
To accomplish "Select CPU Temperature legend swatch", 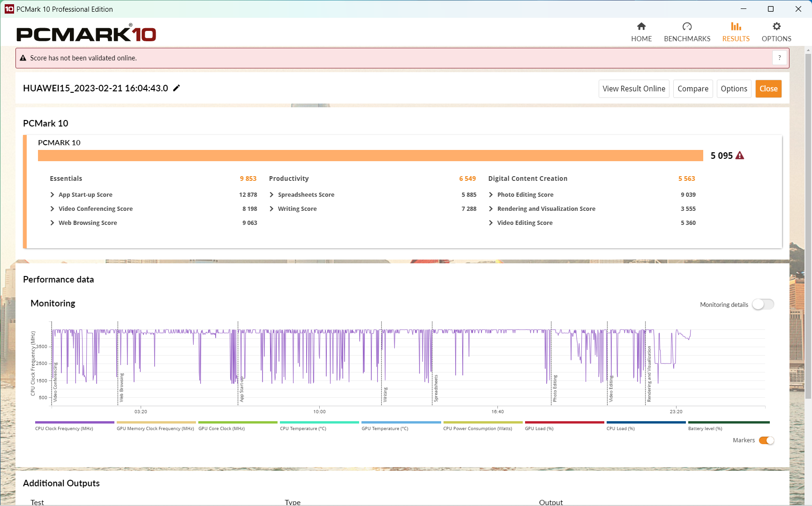I will pos(319,422).
